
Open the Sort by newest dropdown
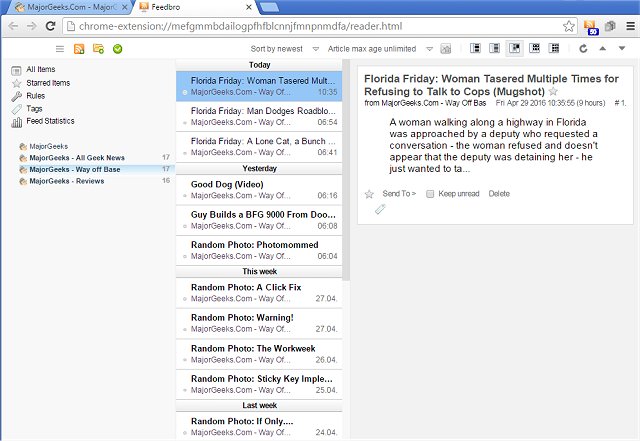coord(284,49)
